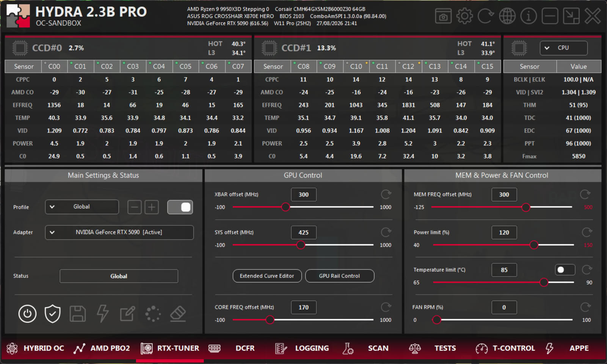Reset FAN RPM with circular arrow
Viewport: 607px width, 364px height.
pos(585,307)
